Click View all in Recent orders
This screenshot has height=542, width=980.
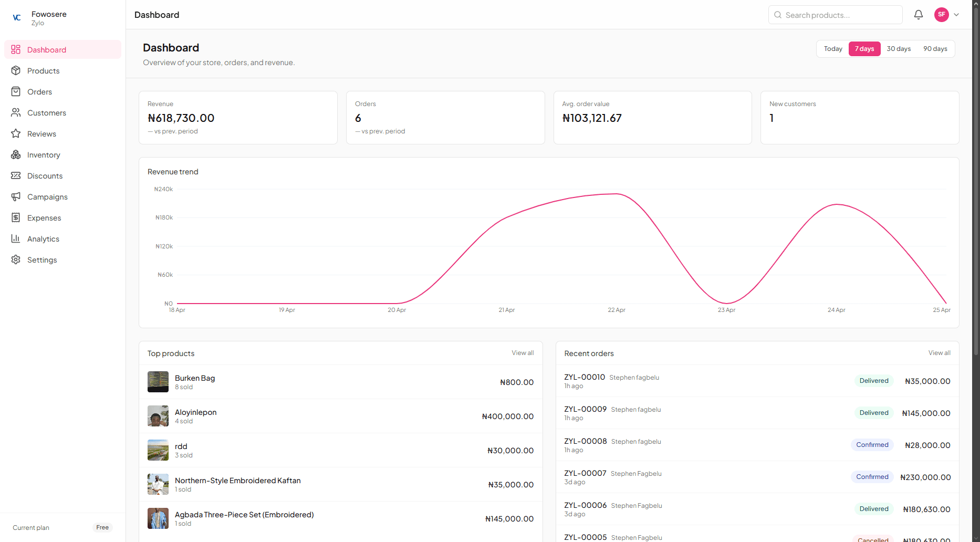939,353
